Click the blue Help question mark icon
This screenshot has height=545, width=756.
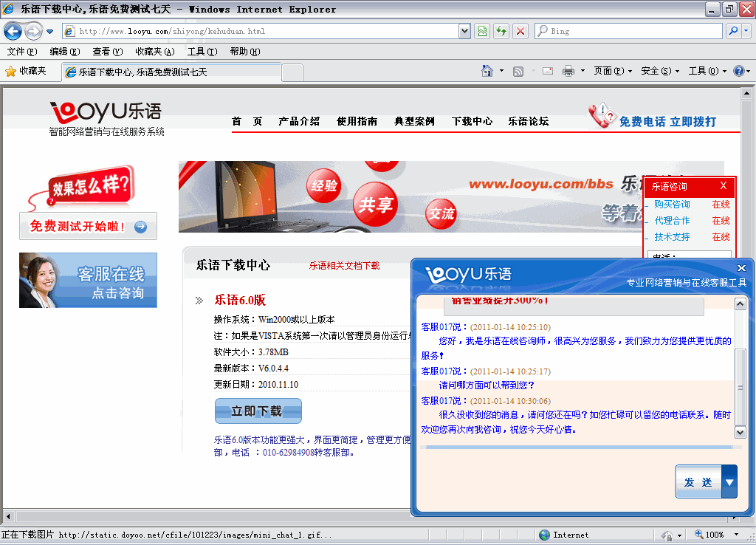738,72
